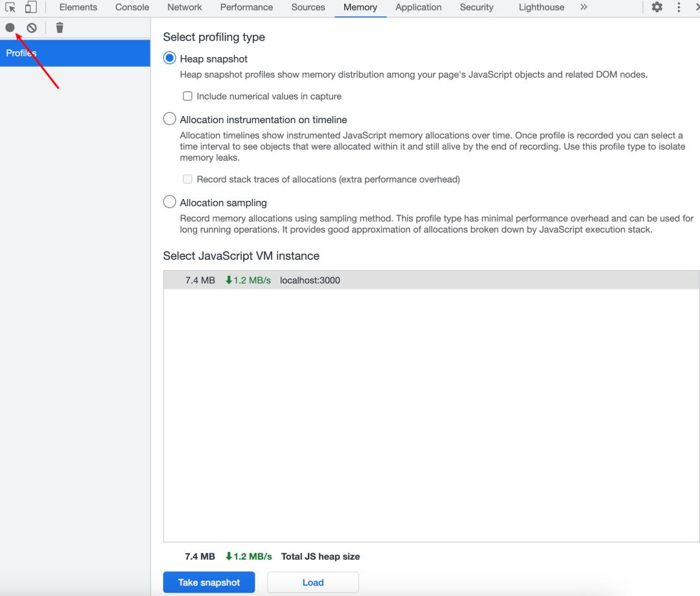The image size is (700, 596).
Task: Go to the Lighthouse tab
Action: coord(541,7)
